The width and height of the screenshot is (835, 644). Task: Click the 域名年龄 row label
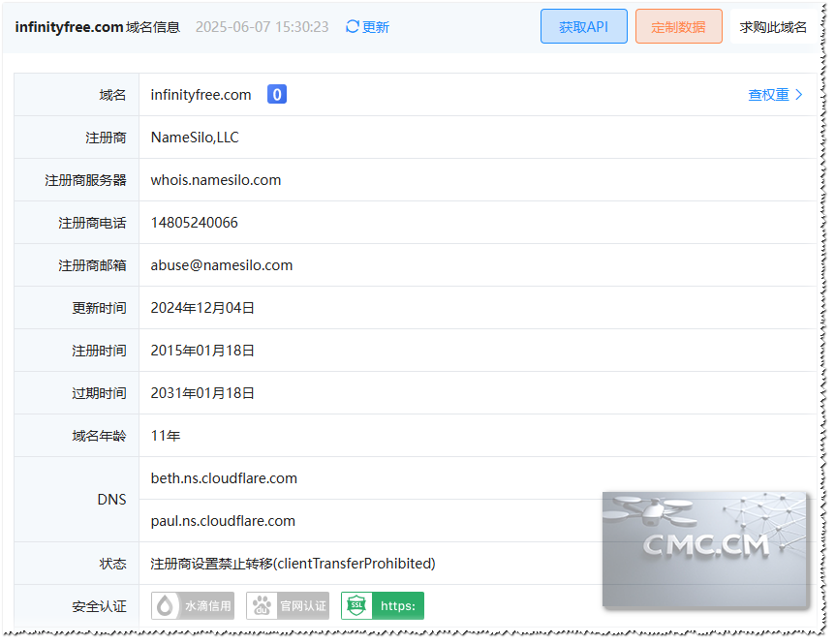click(99, 436)
